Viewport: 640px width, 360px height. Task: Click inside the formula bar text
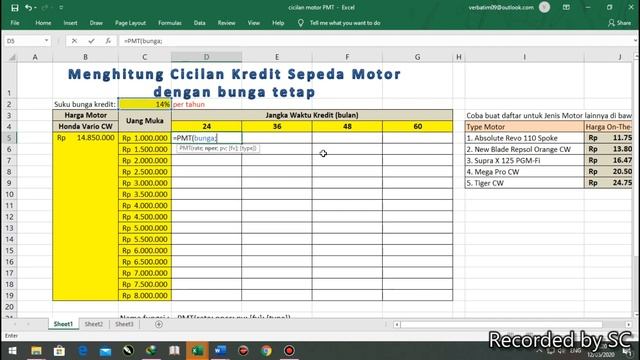[x=143, y=41]
